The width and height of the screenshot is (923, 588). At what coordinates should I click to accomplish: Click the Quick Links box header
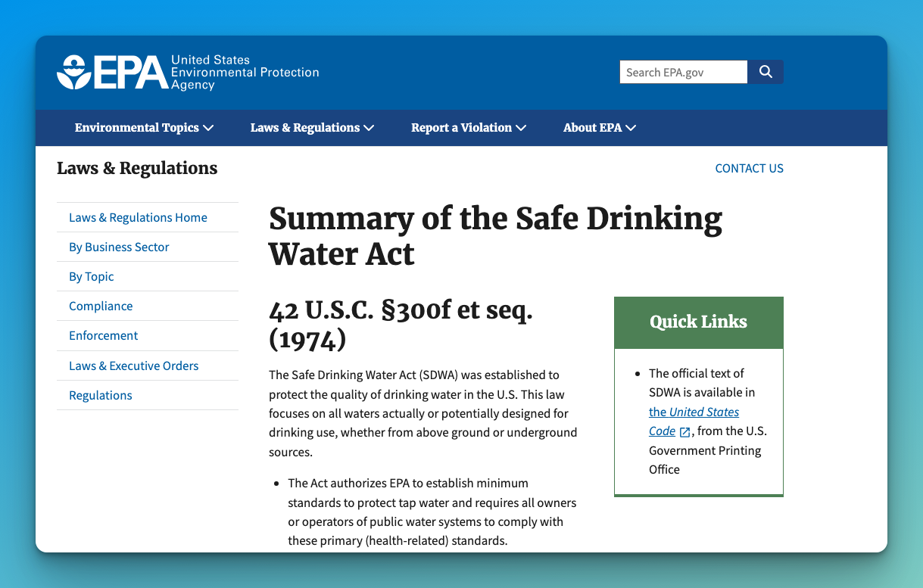tap(698, 322)
